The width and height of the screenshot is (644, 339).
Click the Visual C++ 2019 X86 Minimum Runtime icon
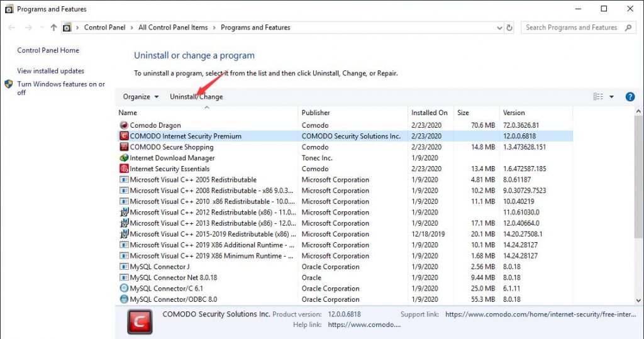[124, 255]
